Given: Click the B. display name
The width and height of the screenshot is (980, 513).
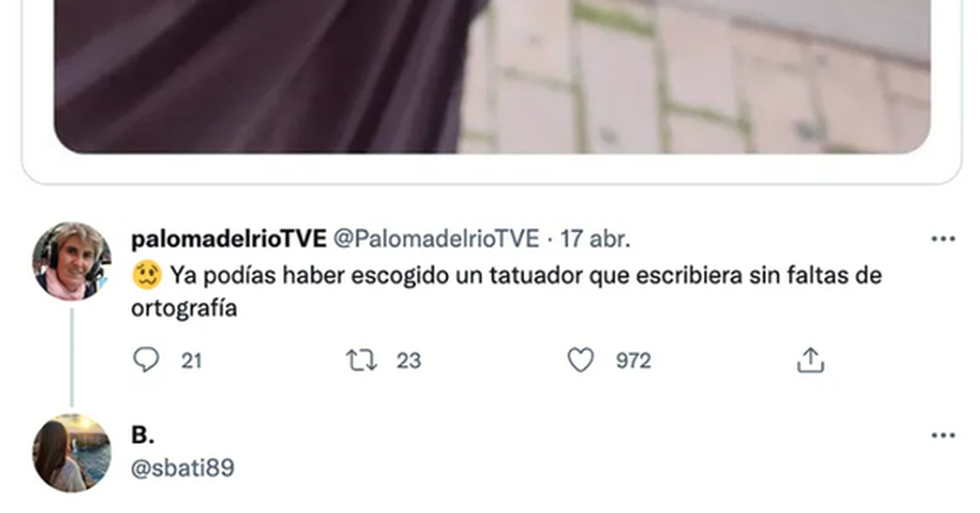Looking at the screenshot, I should 143,435.
